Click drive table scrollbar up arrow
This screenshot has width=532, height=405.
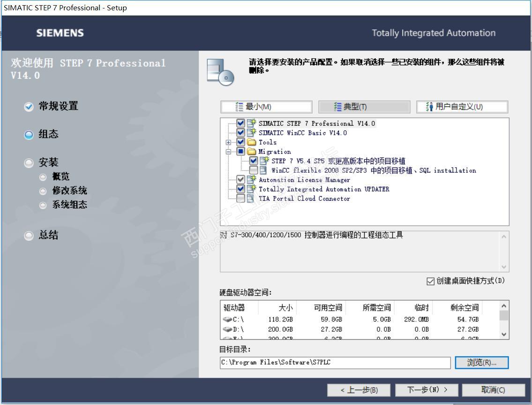coord(504,306)
